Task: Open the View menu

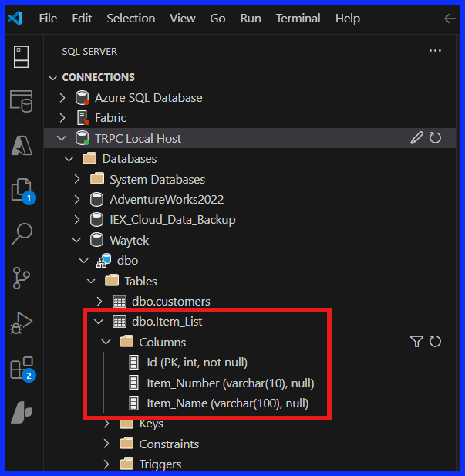Action: (x=183, y=19)
